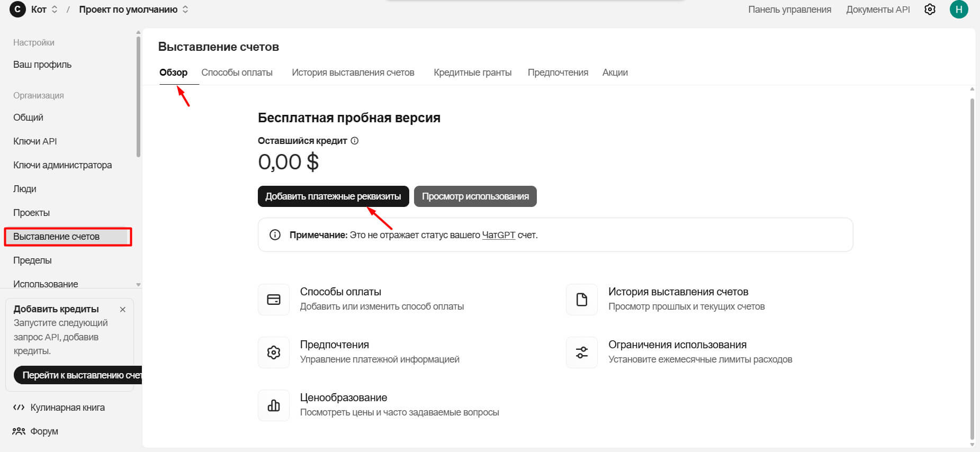This screenshot has height=452, width=980.
Task: Click the document icon for История выставления счетов
Action: click(582, 300)
